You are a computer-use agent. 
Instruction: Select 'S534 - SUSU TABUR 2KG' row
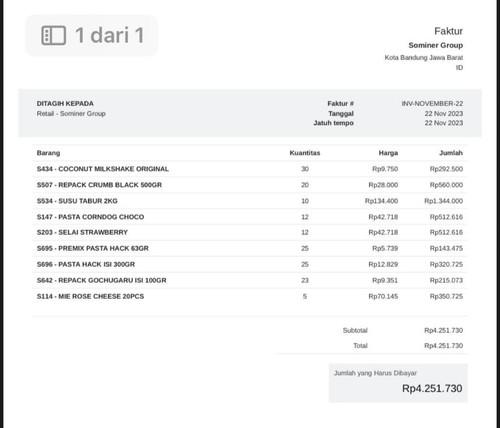(250, 201)
